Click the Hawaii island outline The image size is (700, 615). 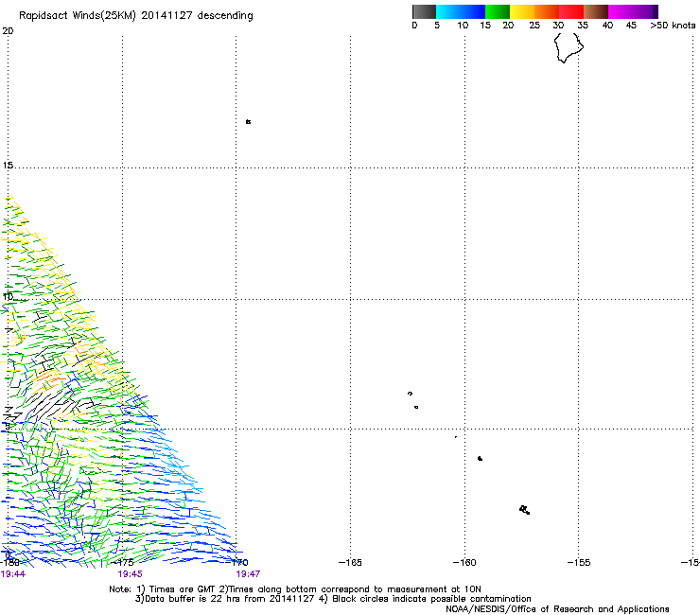pos(569,48)
